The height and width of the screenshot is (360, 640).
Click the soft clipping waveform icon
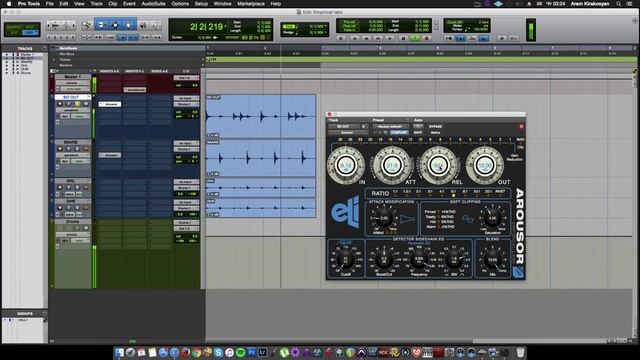point(467,220)
